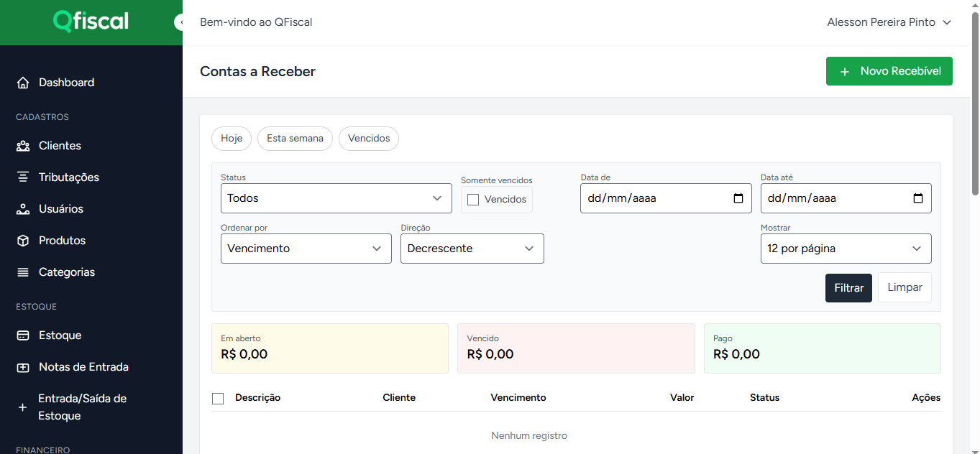The height and width of the screenshot is (454, 980).
Task: Open the Status dropdown showing Todos
Action: (x=336, y=198)
